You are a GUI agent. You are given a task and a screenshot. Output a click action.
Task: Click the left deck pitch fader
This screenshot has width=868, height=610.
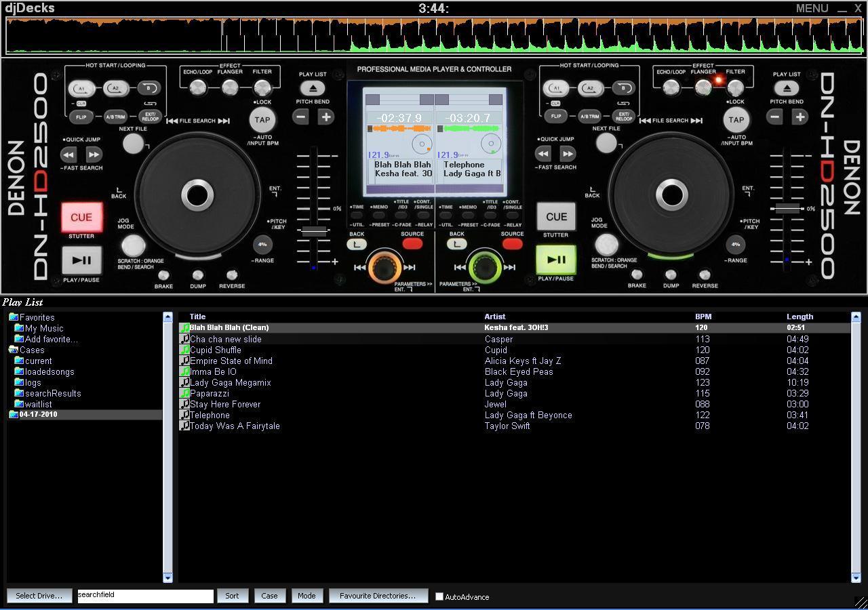(x=314, y=231)
